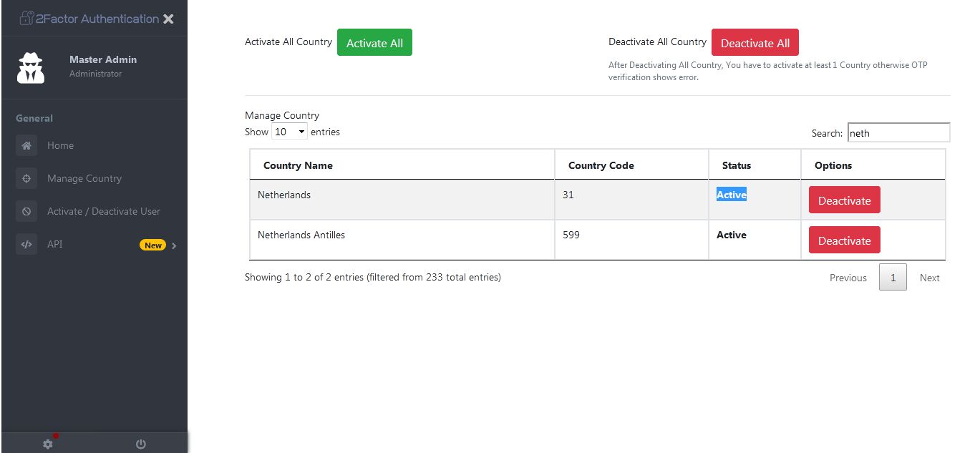Viewport: 980px width, 453px height.
Task: Open the Show entries count dropdown
Action: coord(289,132)
